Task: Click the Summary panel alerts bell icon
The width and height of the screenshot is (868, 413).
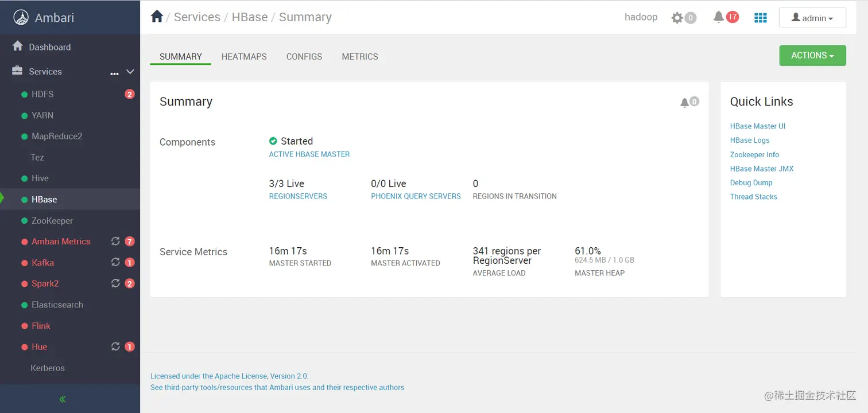Action: tap(684, 103)
